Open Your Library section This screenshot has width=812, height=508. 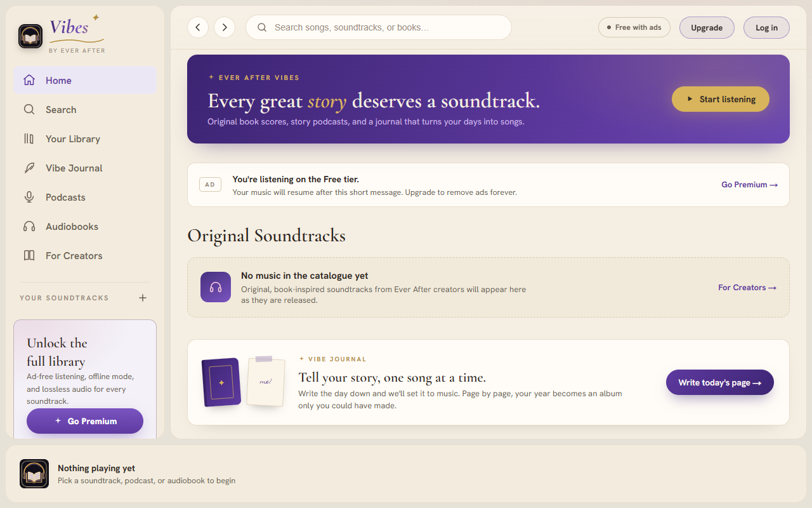(85, 138)
